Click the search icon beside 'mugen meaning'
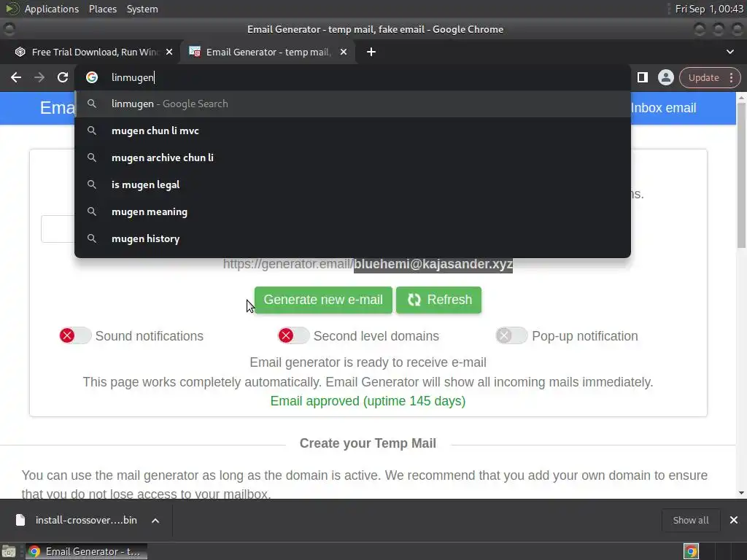747x560 pixels. 92,211
